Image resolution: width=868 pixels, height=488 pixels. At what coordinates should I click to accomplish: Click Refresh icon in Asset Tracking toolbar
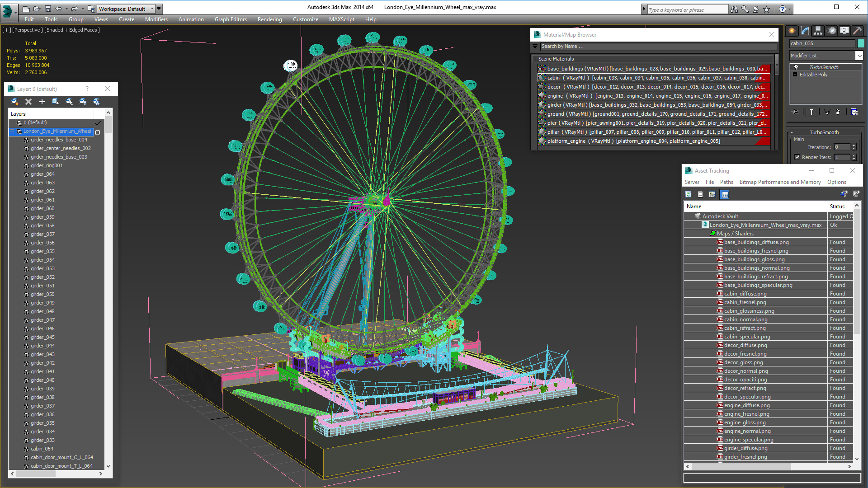click(x=688, y=194)
